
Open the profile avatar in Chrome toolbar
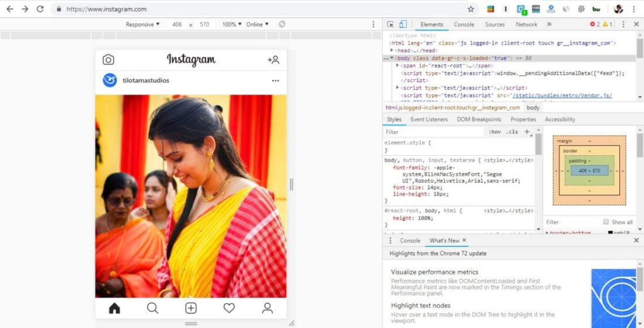pyautogui.click(x=618, y=9)
